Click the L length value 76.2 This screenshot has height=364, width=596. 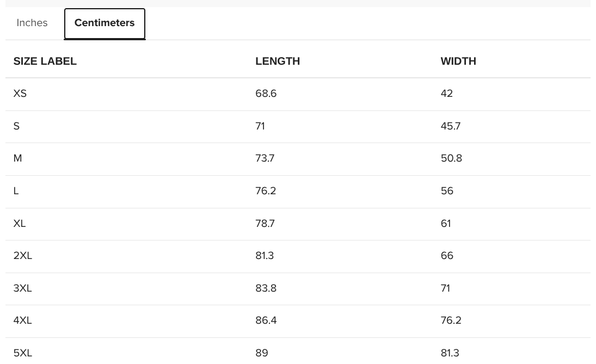coord(266,191)
